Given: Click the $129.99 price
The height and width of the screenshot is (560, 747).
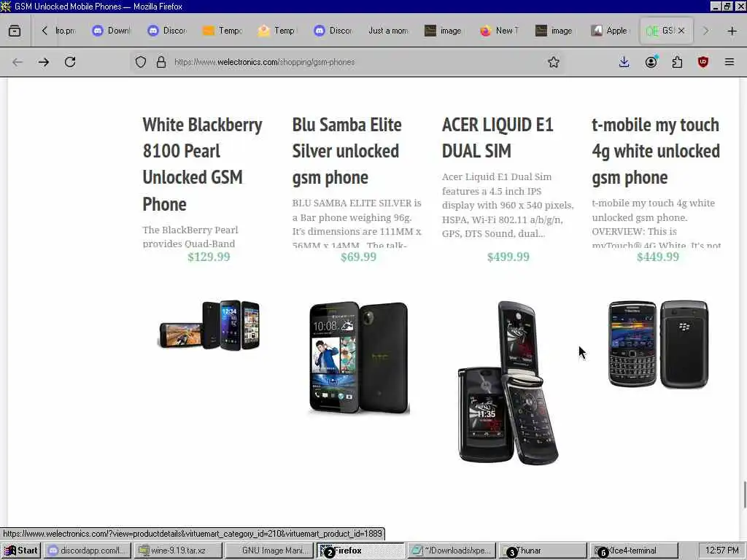Looking at the screenshot, I should point(209,257).
